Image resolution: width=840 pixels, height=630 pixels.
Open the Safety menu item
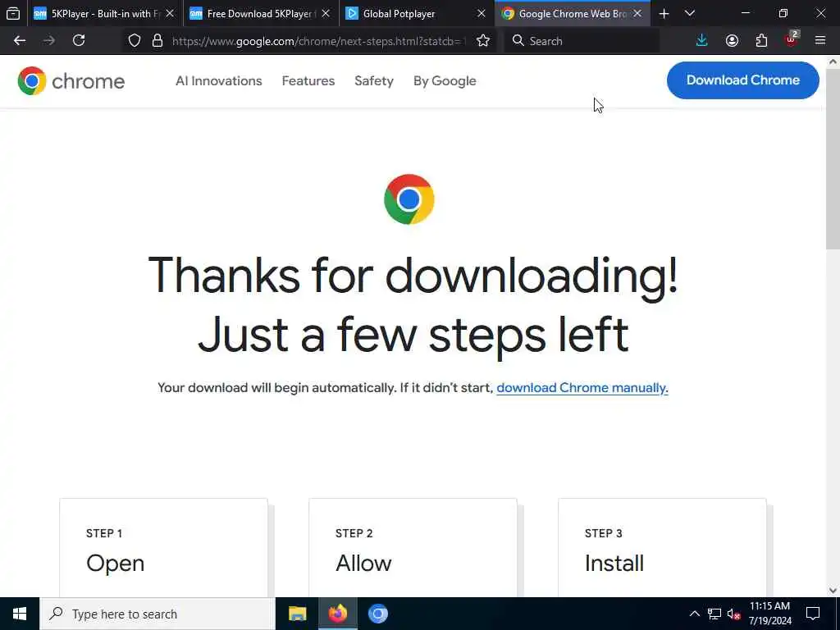tap(374, 81)
